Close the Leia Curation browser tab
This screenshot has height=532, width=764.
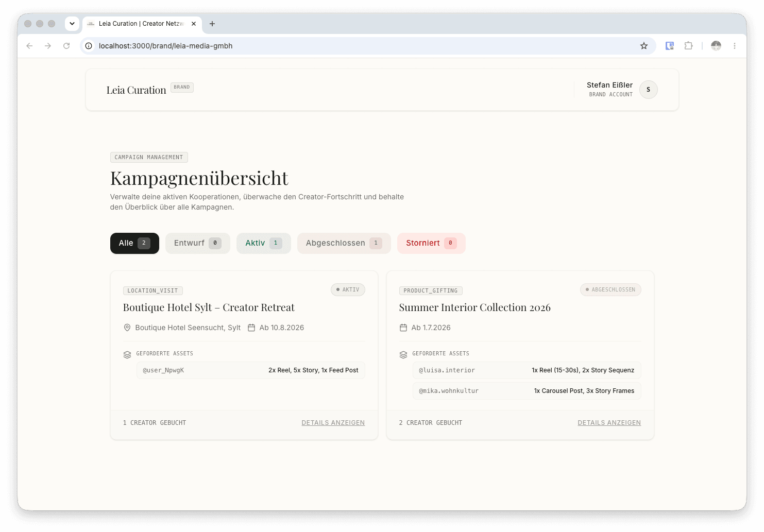click(x=194, y=24)
